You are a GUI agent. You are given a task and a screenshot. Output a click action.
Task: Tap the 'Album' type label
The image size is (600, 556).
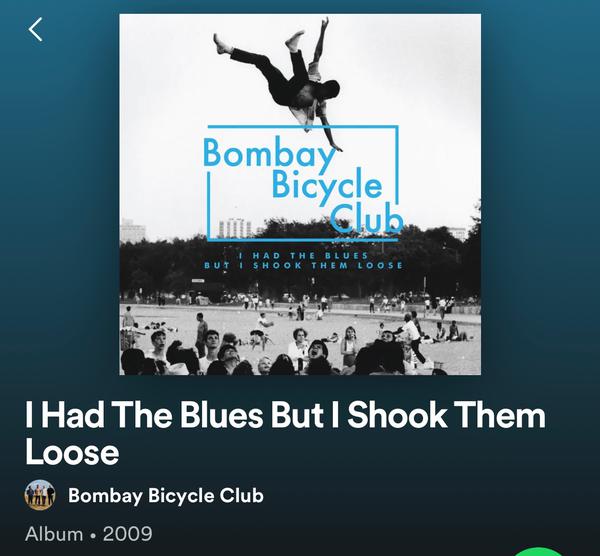pyautogui.click(x=54, y=534)
